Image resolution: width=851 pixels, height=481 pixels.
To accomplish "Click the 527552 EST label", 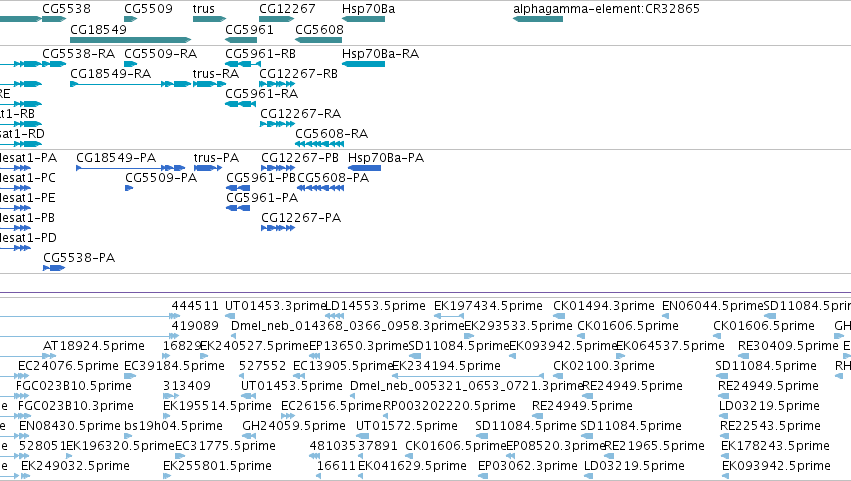I will [x=263, y=366].
